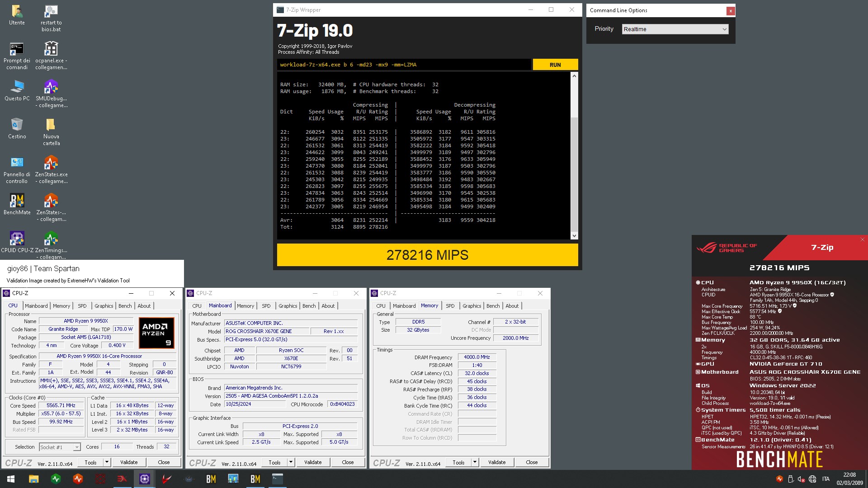Close the BenchMate 7-Zip result overlay
Viewport: 868px width, 488px height.
click(862, 239)
